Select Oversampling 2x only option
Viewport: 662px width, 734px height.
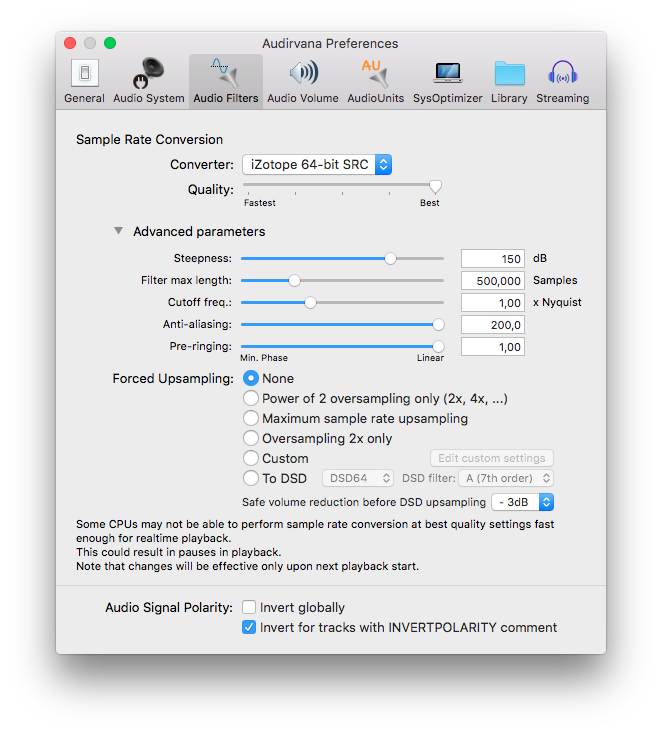coord(251,438)
